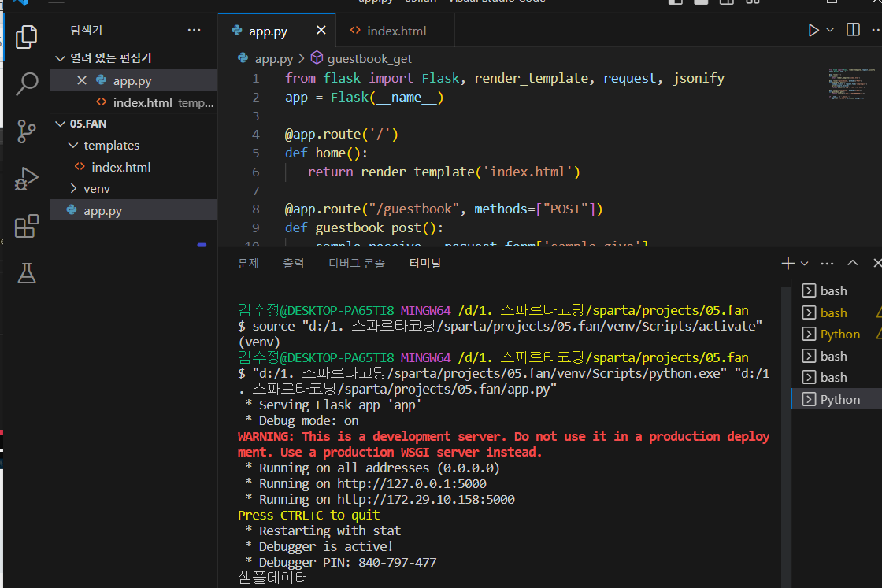Create a new terminal with plus icon
Viewport: 882px width, 588px height.
788,263
